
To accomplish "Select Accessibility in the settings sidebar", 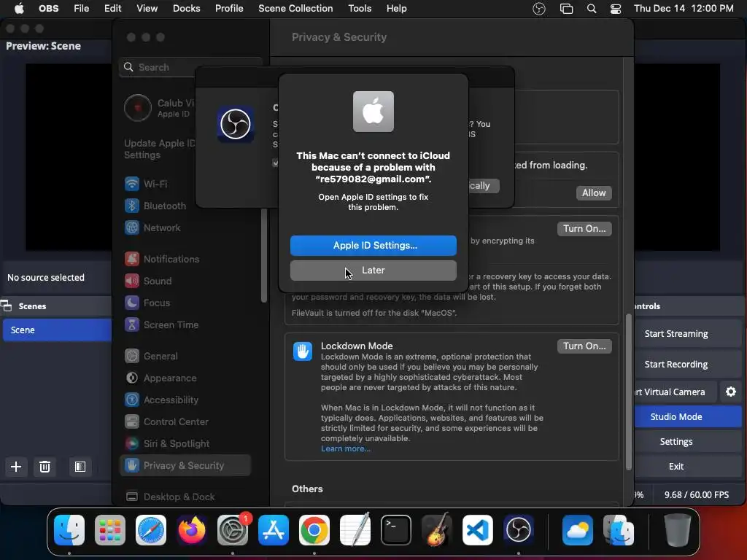I will point(186,400).
